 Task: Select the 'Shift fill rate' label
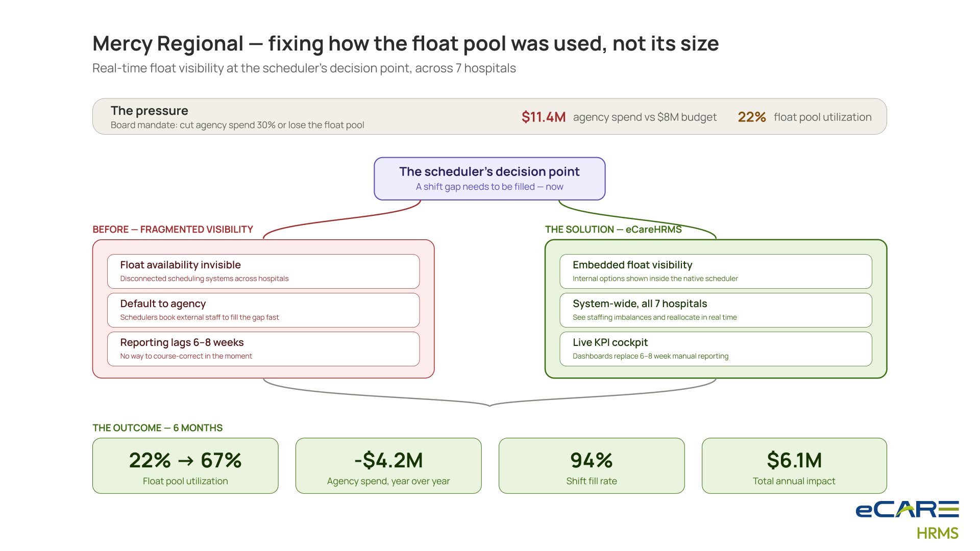[592, 481]
